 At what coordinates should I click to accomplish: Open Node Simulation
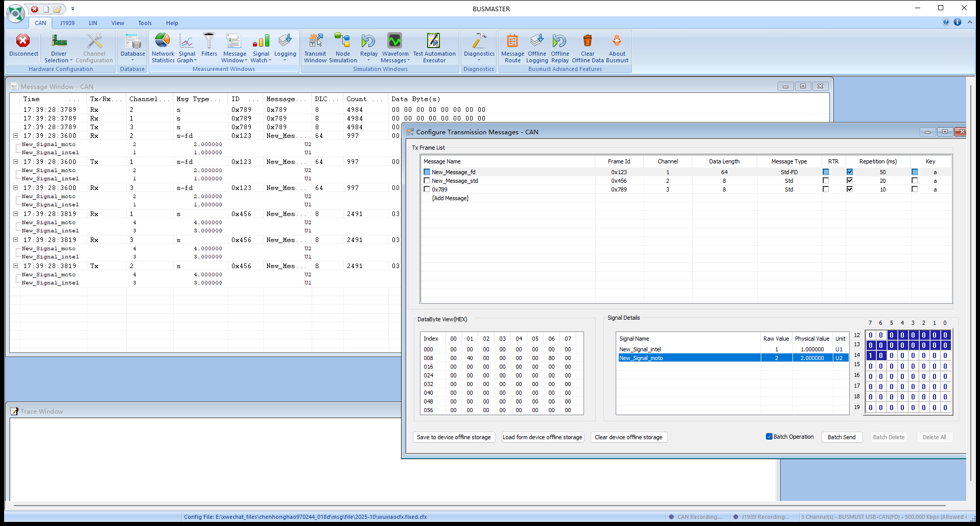click(x=343, y=49)
